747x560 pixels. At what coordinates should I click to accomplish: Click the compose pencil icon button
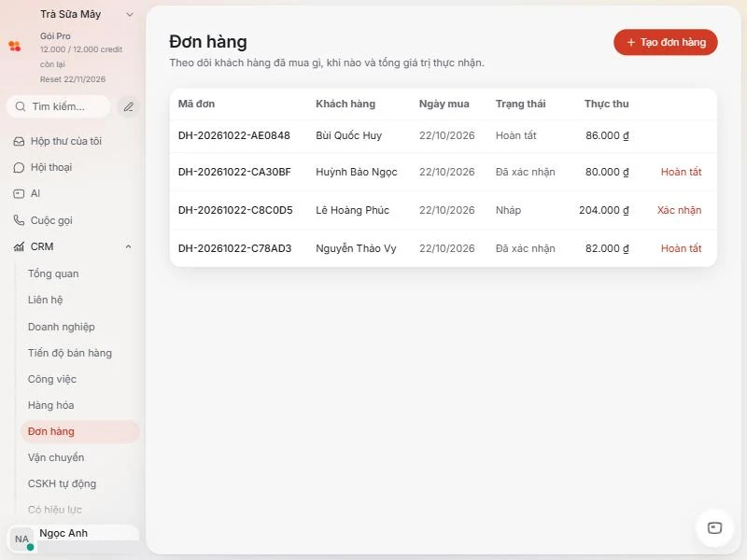(128, 106)
